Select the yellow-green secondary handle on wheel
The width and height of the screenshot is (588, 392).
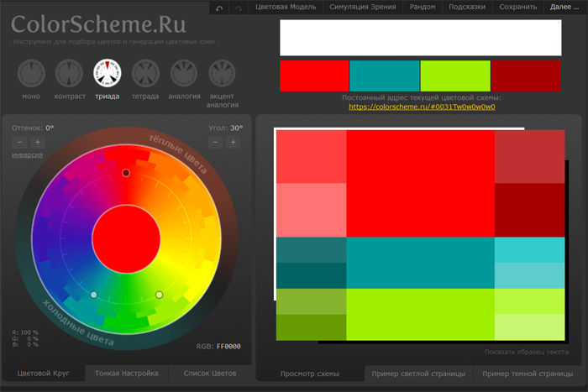pyautogui.click(x=159, y=295)
